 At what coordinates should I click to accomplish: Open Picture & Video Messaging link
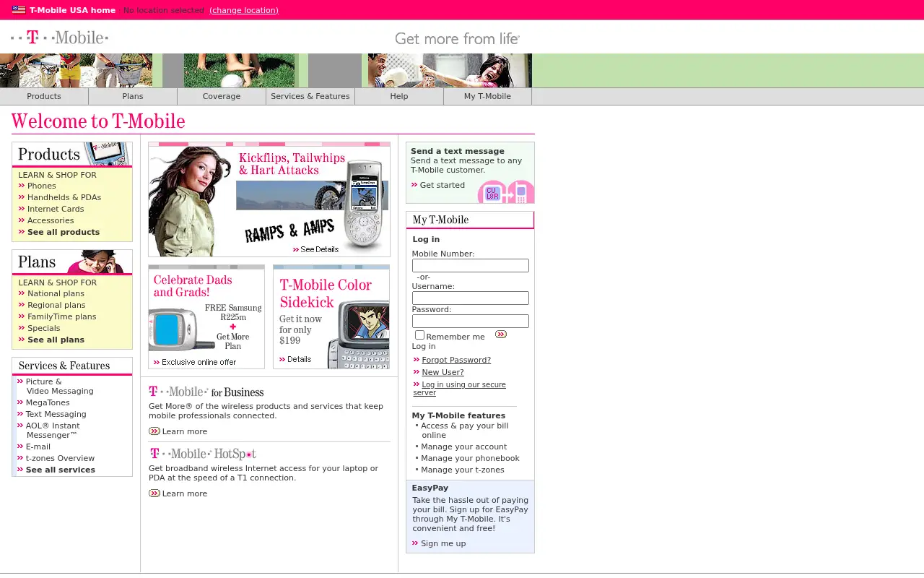[59, 387]
